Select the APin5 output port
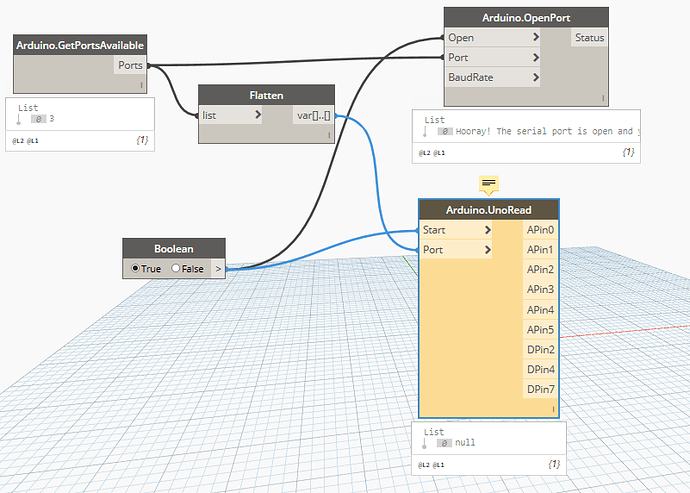Image resolution: width=690 pixels, height=493 pixels. 540,330
